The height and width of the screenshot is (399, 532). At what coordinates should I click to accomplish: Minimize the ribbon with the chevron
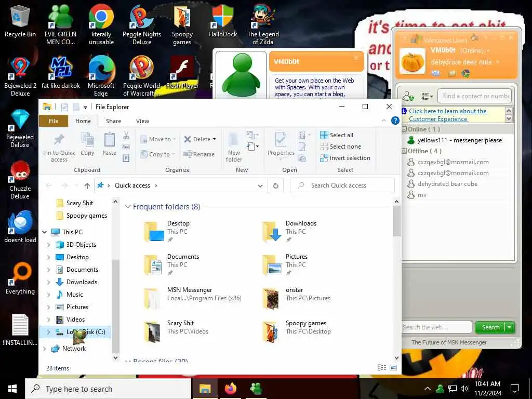[384, 121]
